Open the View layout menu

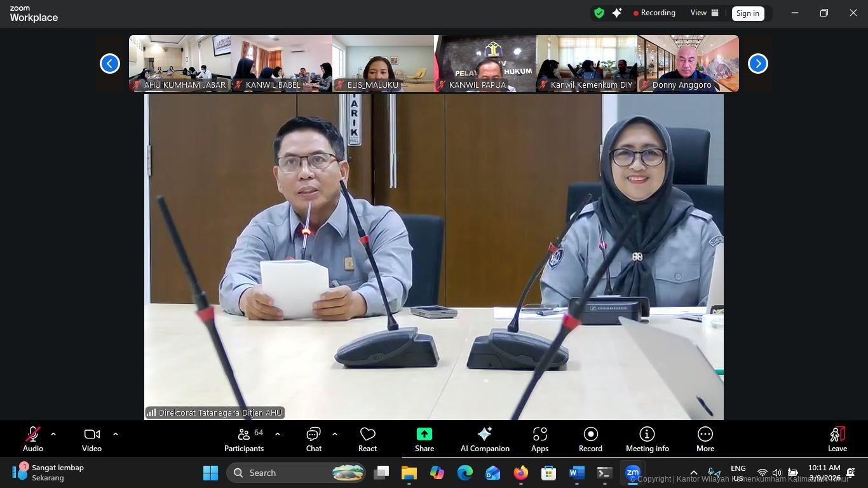coord(704,13)
